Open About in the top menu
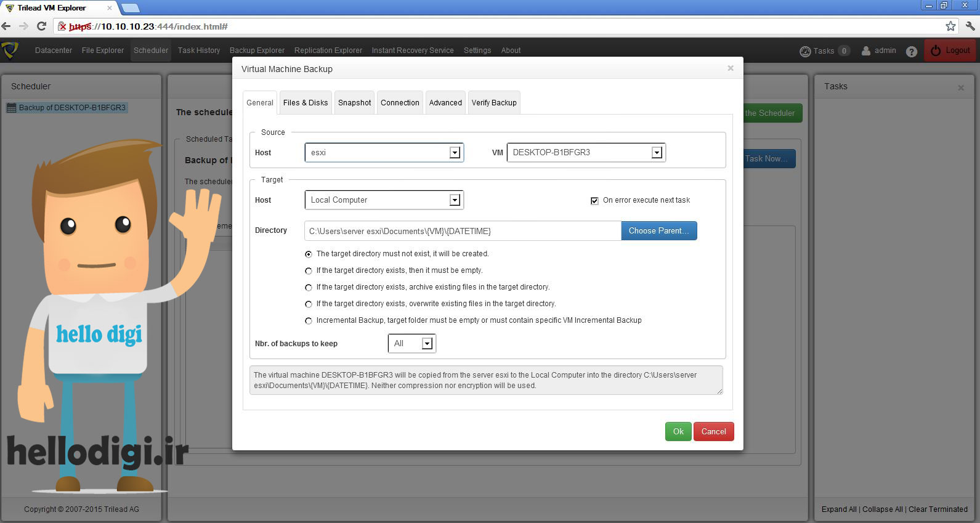980x523 pixels. (x=511, y=51)
